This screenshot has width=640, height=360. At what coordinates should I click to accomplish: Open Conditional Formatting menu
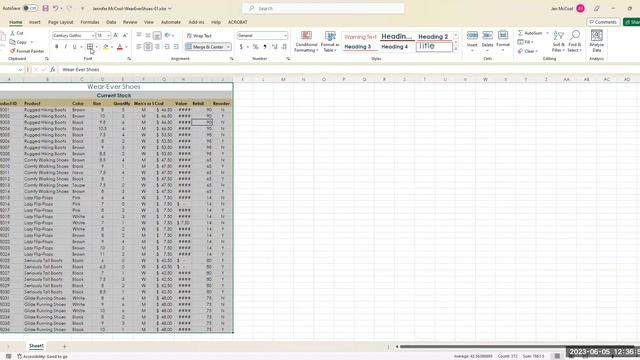coord(306,42)
